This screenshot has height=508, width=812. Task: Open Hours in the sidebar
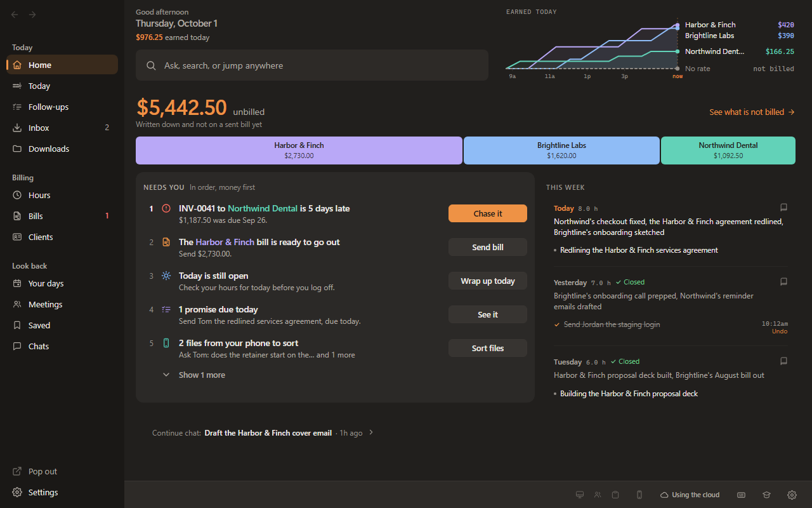[62, 195]
